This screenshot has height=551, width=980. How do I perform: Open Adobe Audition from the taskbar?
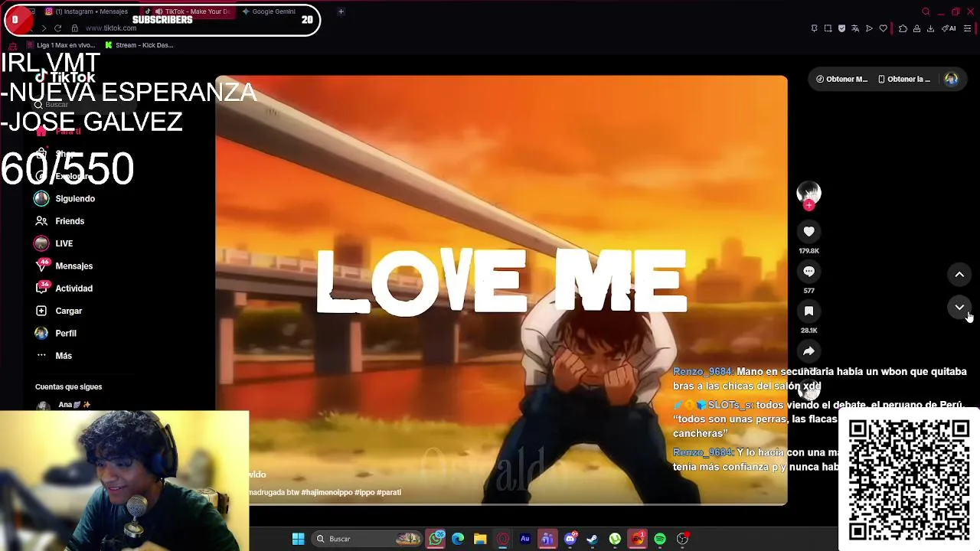[x=525, y=539]
